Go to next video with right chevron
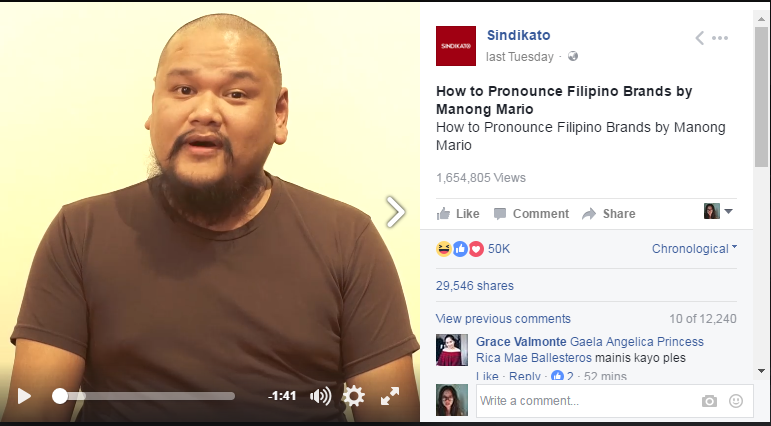This screenshot has width=771, height=426. tap(395, 212)
